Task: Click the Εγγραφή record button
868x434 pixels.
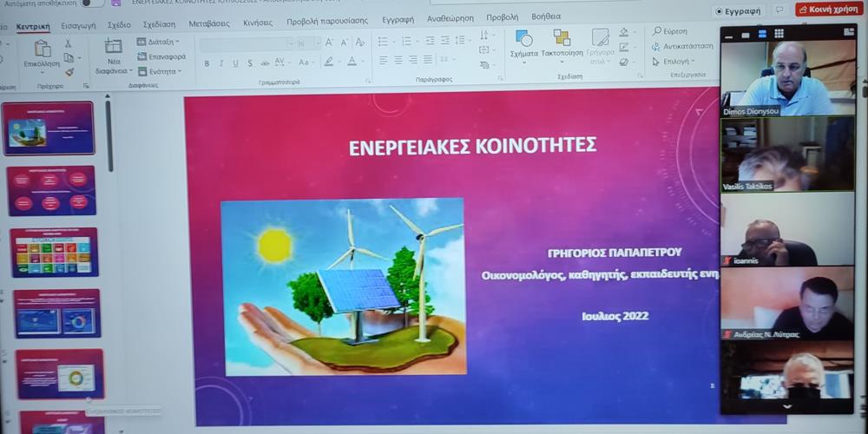Action: [x=738, y=10]
